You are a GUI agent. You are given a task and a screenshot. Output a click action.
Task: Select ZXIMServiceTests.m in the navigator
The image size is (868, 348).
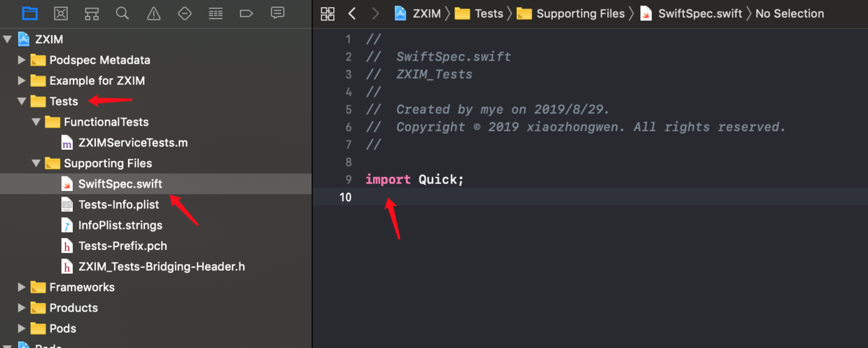pos(133,143)
